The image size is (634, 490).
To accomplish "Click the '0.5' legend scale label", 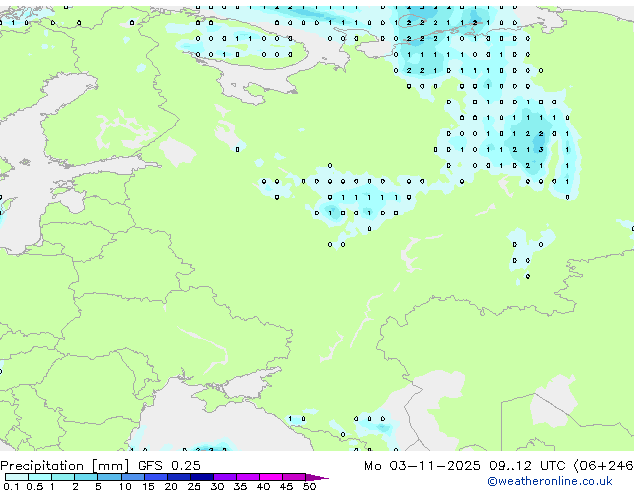I will [x=34, y=486].
